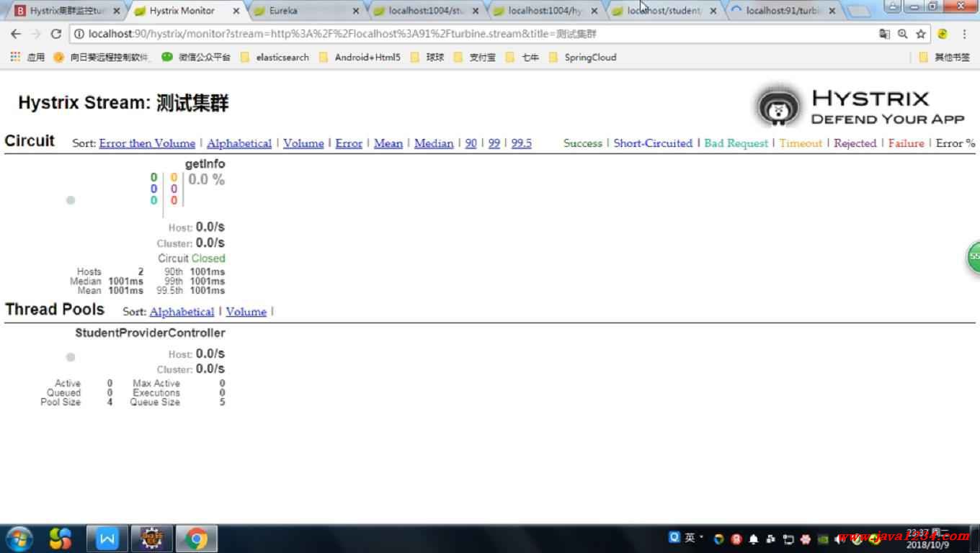
Task: Click the site info icon before URL
Action: coord(79,34)
